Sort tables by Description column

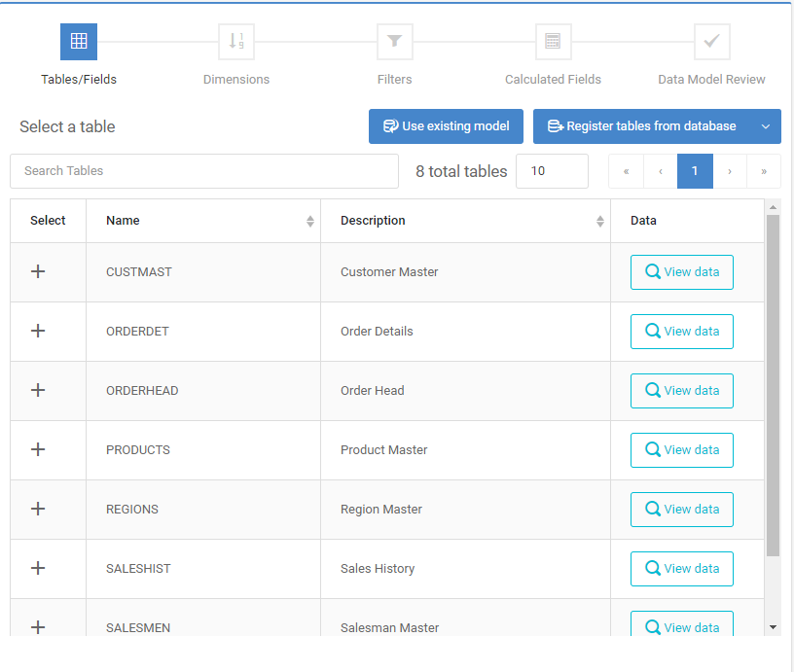[599, 221]
